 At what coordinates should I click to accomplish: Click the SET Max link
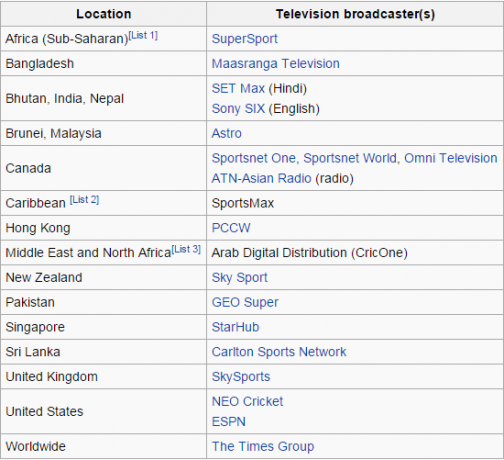238,89
